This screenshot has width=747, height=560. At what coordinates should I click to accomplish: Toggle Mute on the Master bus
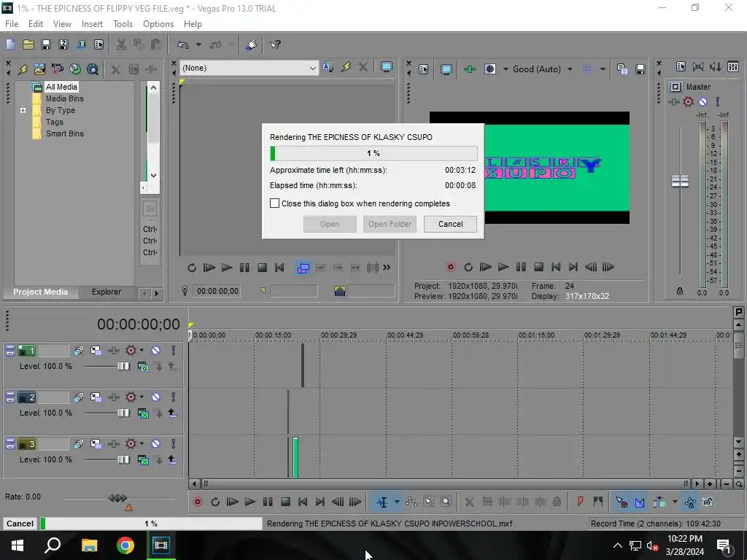(x=703, y=101)
